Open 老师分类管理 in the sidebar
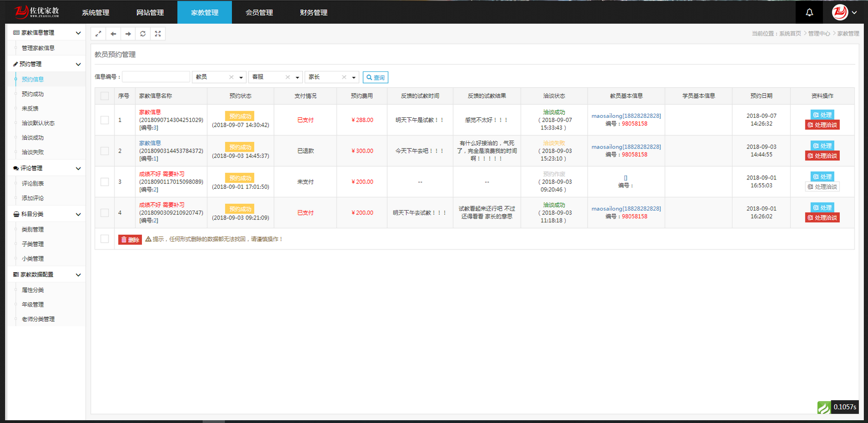The height and width of the screenshot is (423, 868). pyautogui.click(x=38, y=319)
